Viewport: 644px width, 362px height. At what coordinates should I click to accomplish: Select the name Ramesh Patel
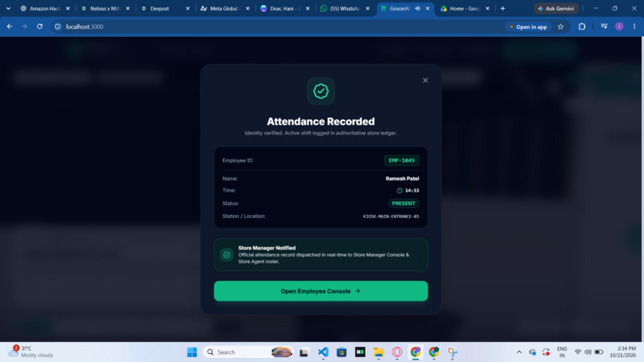(x=402, y=178)
